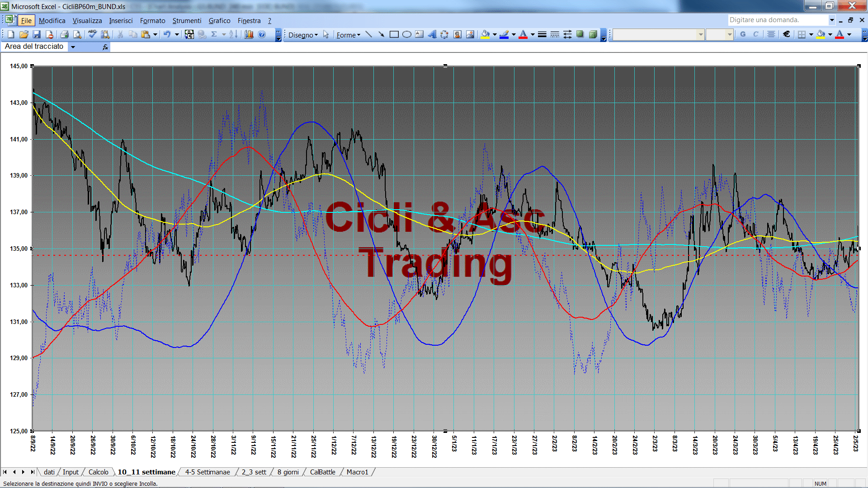Click the Dash Style icon

coord(555,34)
